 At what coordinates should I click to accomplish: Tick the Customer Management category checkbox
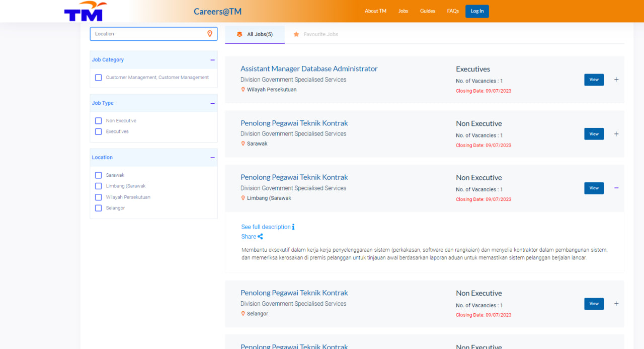pyautogui.click(x=98, y=78)
